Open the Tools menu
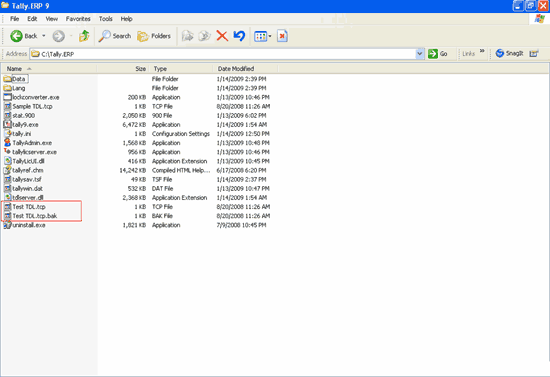 coord(106,19)
